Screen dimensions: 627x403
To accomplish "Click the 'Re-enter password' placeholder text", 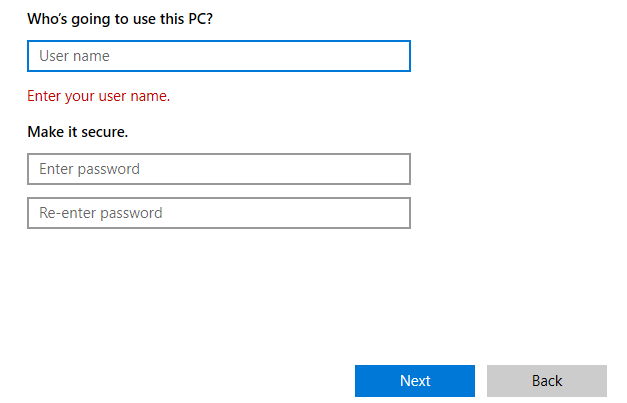I will pos(100,213).
